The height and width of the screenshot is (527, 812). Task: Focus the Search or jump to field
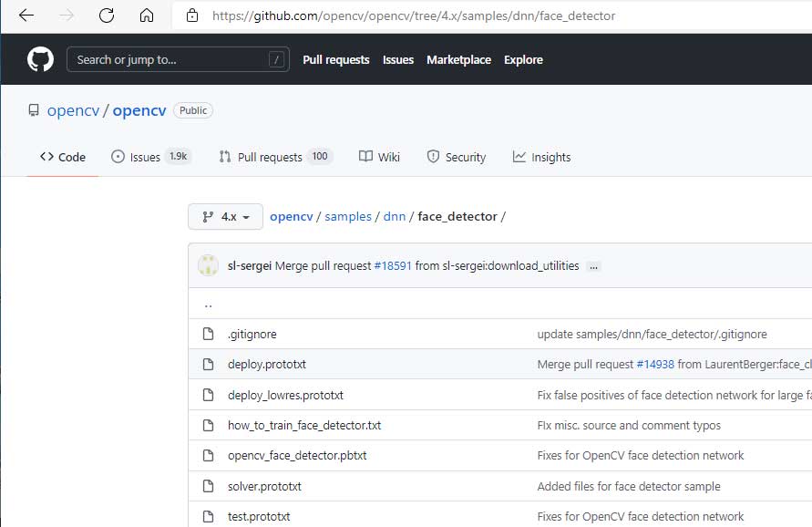pos(173,60)
